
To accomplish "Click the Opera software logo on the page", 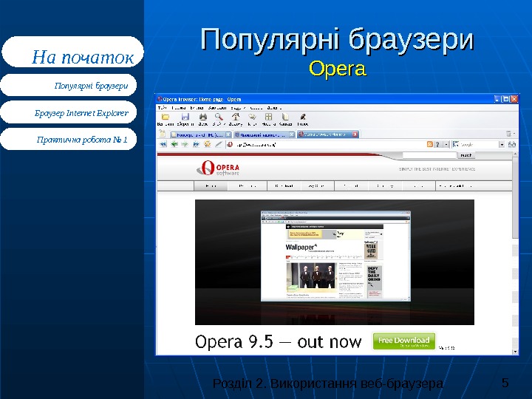I will pyautogui.click(x=218, y=168).
